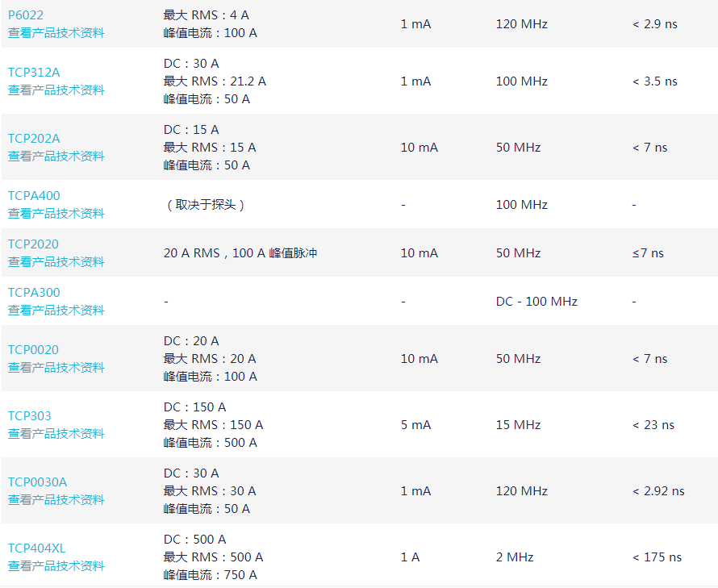Select the "< 2.9 ns" rise time value
Image resolution: width=718 pixels, height=588 pixels.
tap(655, 24)
